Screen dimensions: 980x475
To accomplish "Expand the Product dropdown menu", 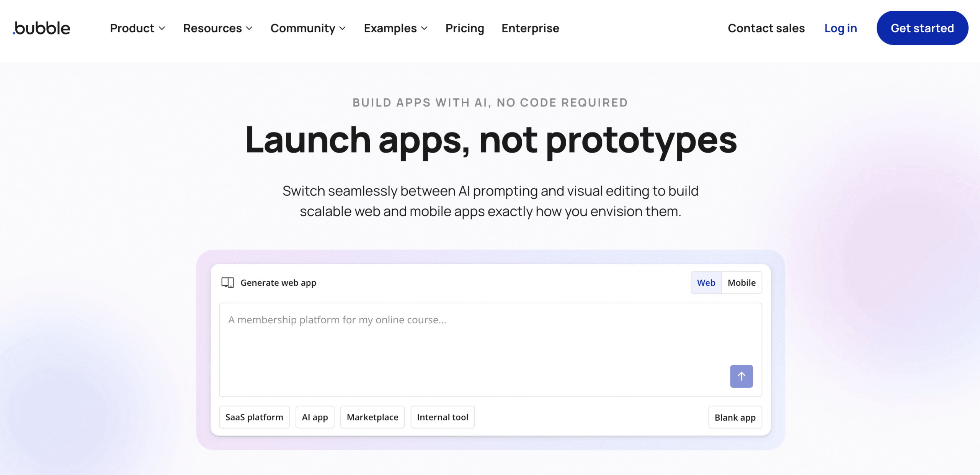I will coord(137,28).
